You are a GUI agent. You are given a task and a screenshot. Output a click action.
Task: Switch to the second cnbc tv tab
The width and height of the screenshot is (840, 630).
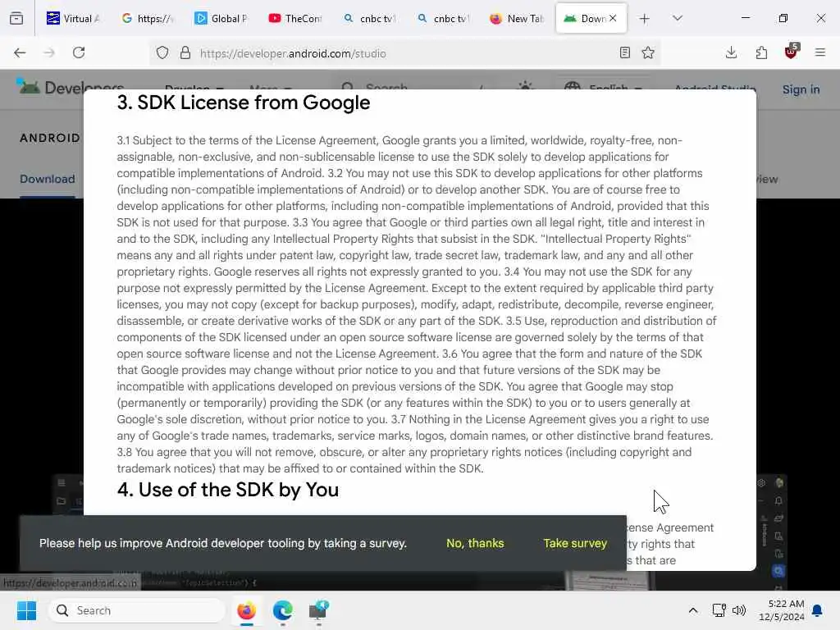442,19
